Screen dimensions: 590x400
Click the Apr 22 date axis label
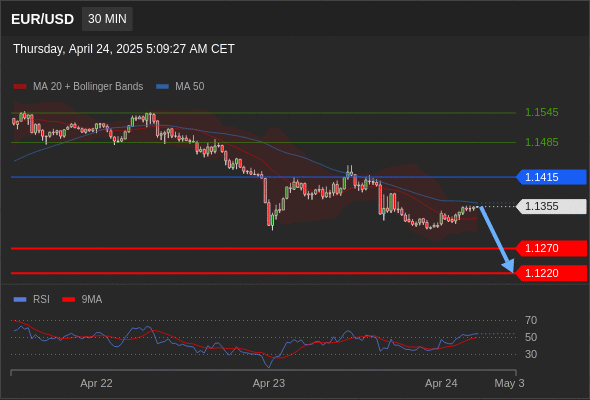point(96,383)
